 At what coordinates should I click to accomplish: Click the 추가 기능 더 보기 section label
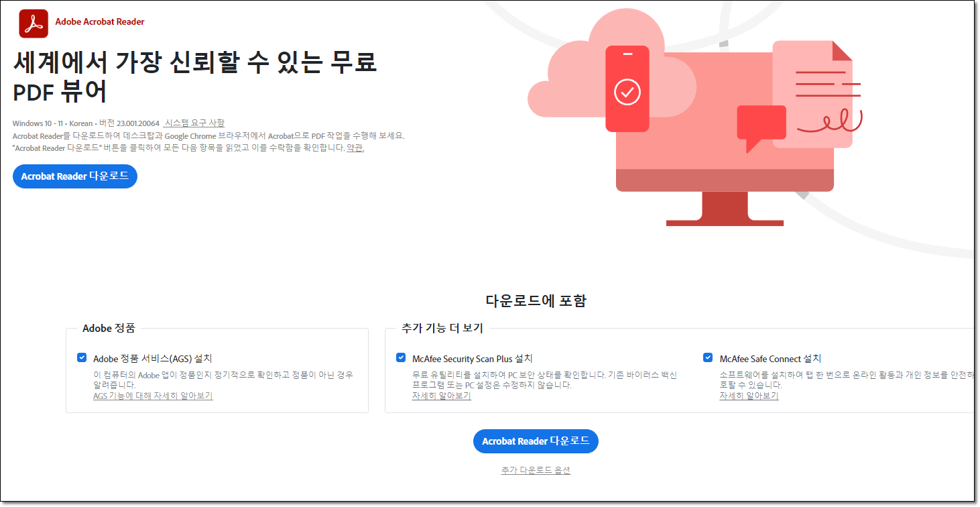pos(442,328)
